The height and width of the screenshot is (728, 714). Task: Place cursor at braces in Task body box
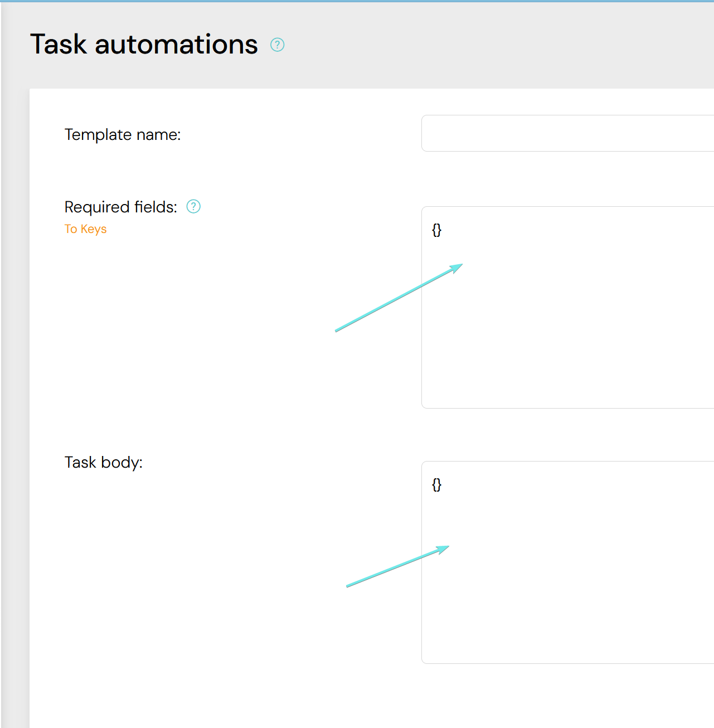(x=437, y=484)
